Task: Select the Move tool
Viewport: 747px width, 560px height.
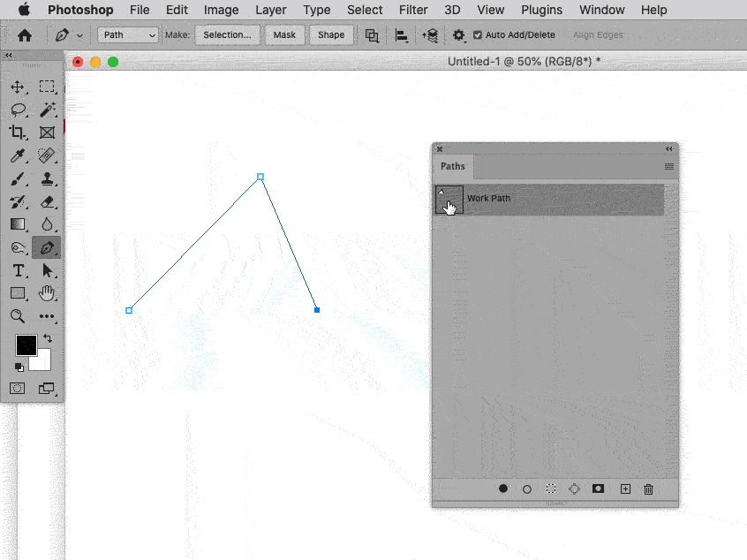Action: coord(18,87)
